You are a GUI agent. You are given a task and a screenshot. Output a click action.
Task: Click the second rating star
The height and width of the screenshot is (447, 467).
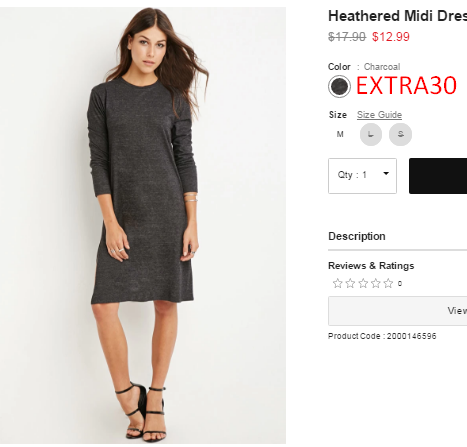coord(350,283)
